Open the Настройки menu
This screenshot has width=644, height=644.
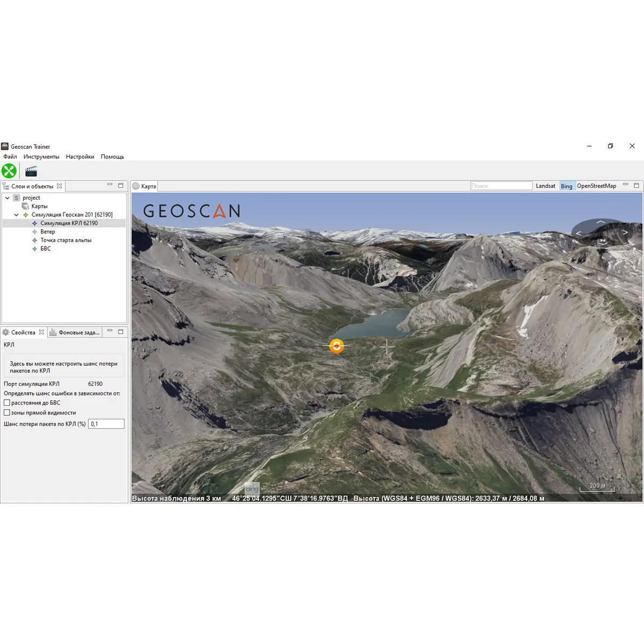coord(80,157)
